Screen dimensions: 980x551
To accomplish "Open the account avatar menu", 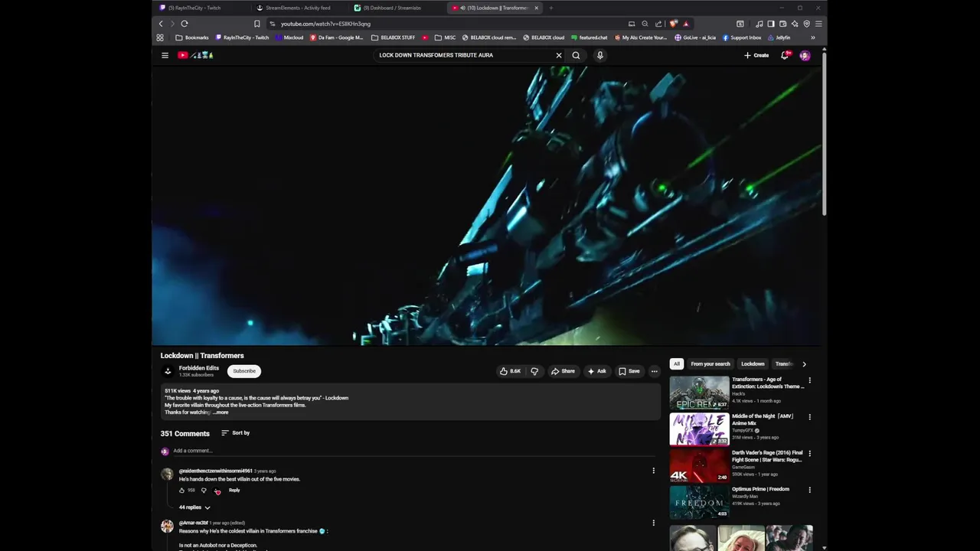I will 805,55.
